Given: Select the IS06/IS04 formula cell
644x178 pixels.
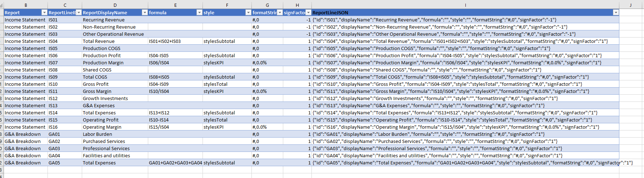Looking at the screenshot, I should 175,63.
